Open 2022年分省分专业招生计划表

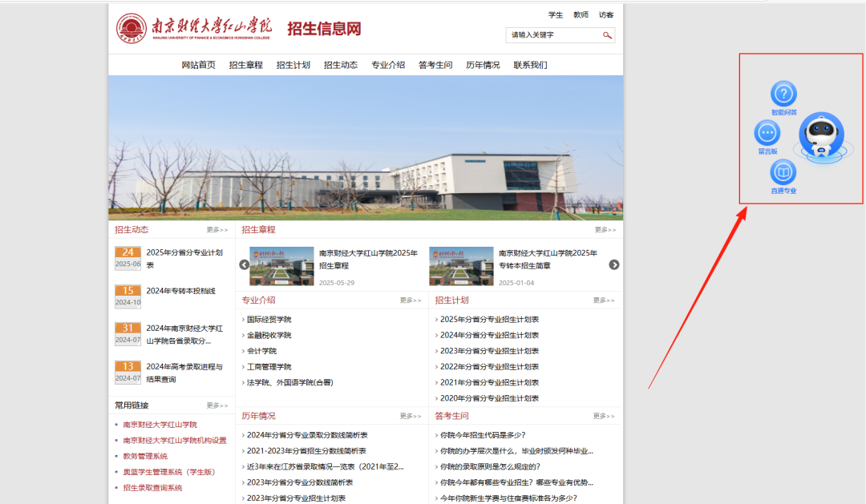(489, 366)
